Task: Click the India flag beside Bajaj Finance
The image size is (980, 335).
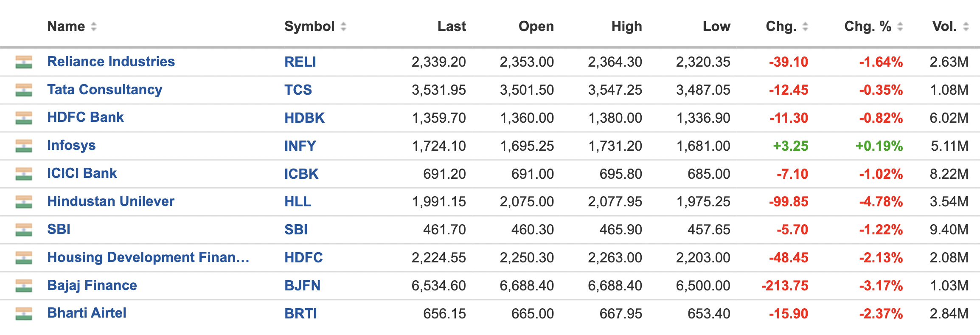Action: [x=24, y=286]
